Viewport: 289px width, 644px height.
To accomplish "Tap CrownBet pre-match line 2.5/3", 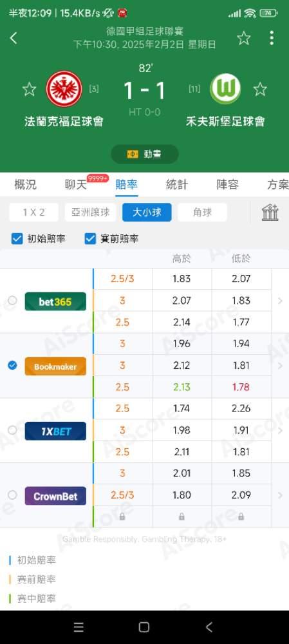I will [x=122, y=495].
